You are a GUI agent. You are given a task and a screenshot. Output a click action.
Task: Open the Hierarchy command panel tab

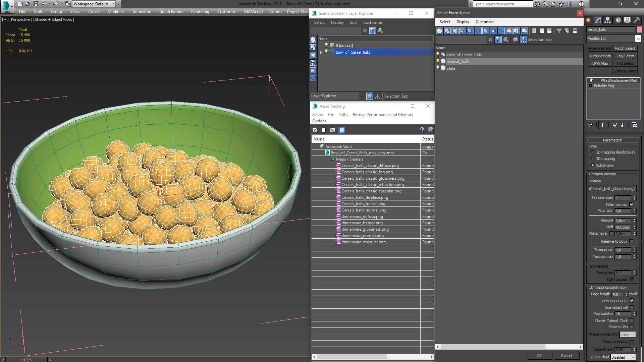(x=608, y=20)
